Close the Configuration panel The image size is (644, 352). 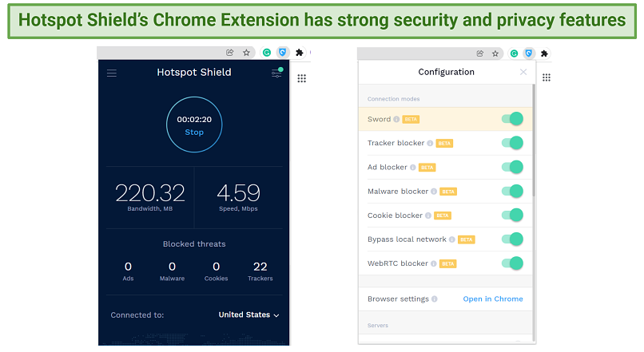(x=523, y=72)
